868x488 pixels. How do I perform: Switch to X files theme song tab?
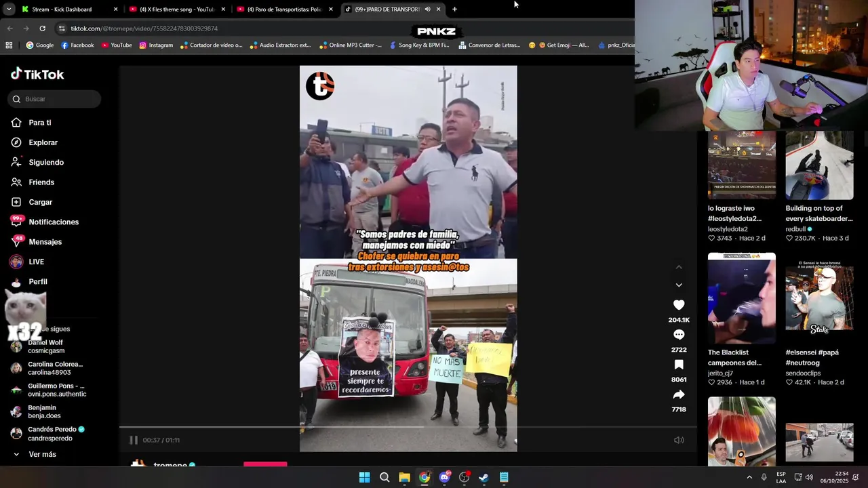coord(176,9)
